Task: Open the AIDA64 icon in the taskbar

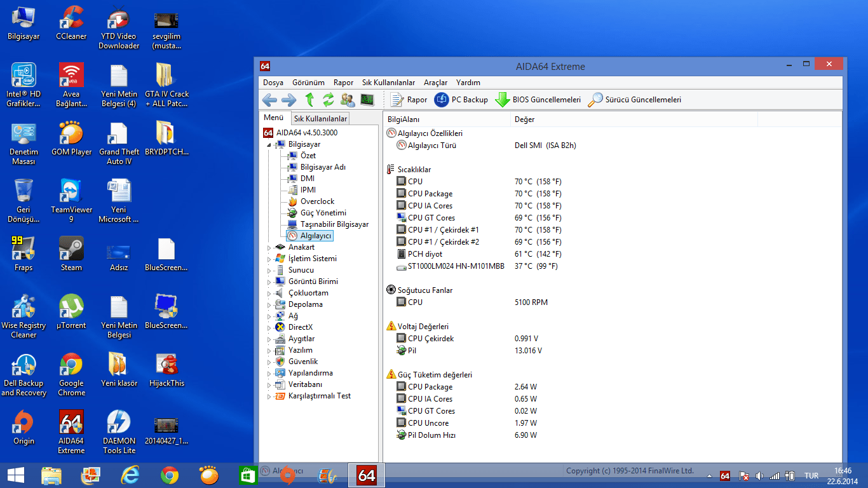Action: [366, 475]
